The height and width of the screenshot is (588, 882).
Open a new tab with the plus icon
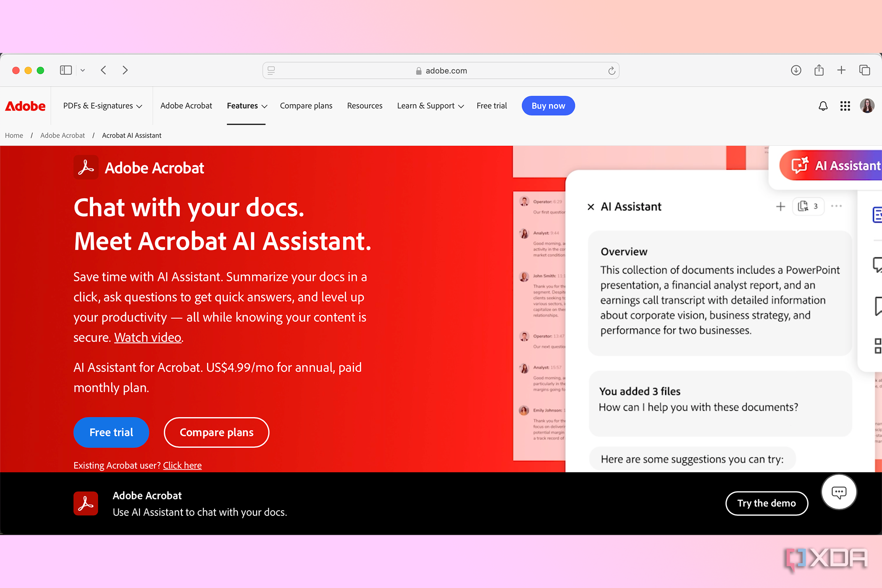pyautogui.click(x=841, y=70)
